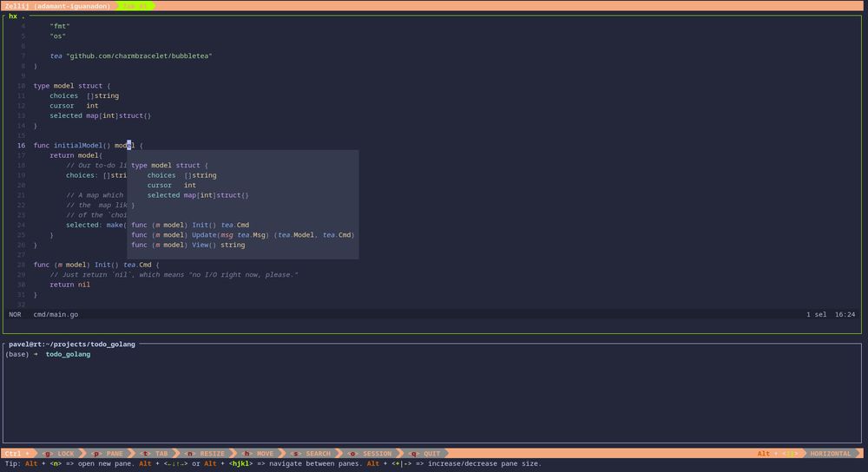Click the '1 sel' selection count
The height and width of the screenshot is (472, 868).
(x=816, y=314)
